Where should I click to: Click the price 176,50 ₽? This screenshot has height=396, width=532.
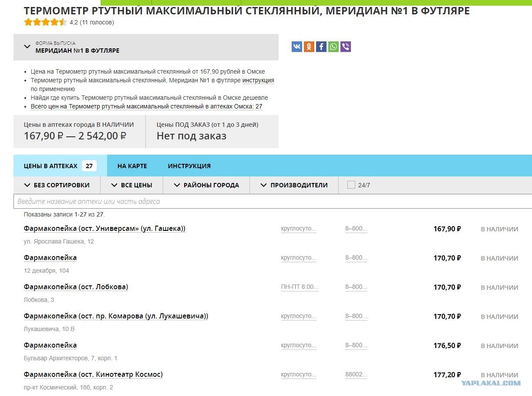pos(447,346)
